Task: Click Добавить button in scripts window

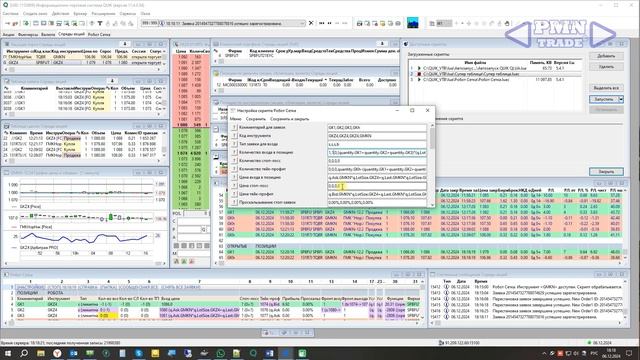Action: 606,56
